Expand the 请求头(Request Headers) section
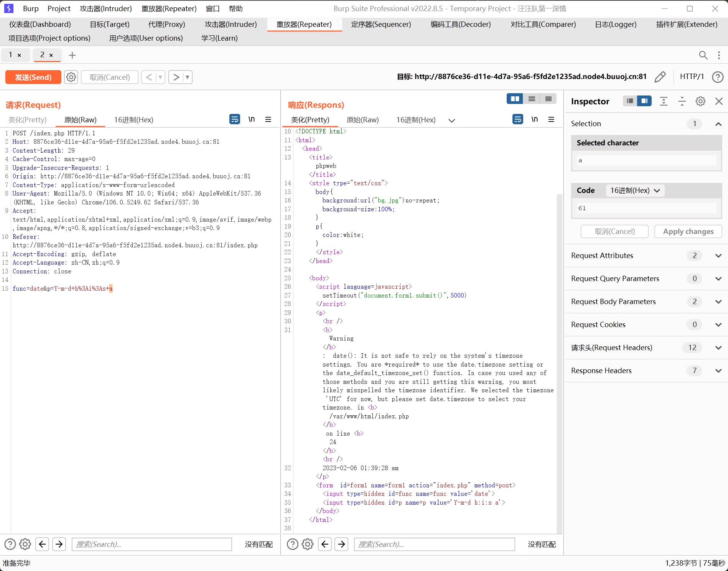This screenshot has width=728, height=571. click(x=718, y=347)
